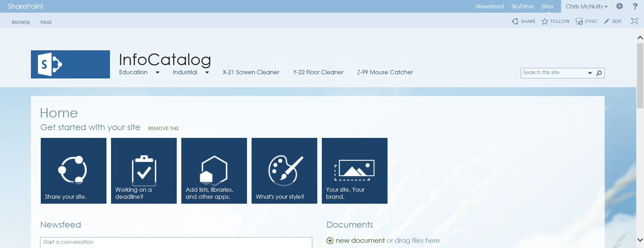Click the SharePoint site logo

pyautogui.click(x=70, y=64)
